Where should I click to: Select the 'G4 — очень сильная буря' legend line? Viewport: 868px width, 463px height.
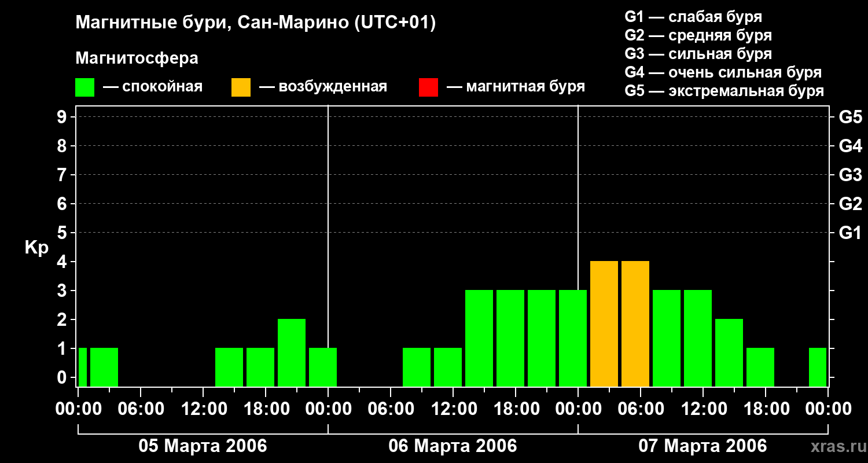point(723,72)
